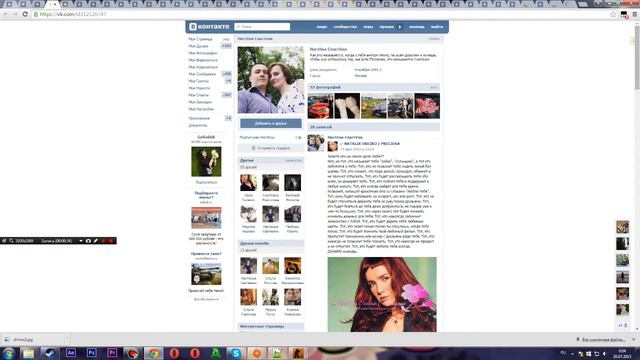640x360 pixels.
Task: Open the Chrome menu button
Action: pos(635,14)
